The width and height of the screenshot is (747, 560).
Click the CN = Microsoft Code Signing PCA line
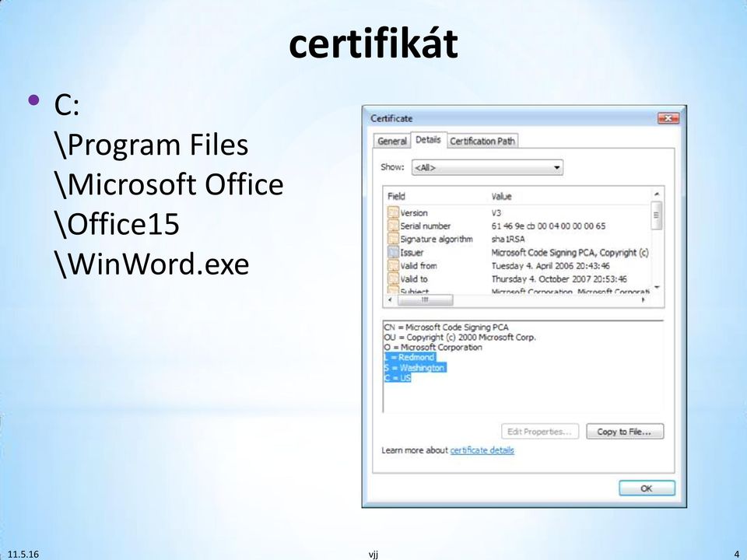pyautogui.click(x=446, y=327)
